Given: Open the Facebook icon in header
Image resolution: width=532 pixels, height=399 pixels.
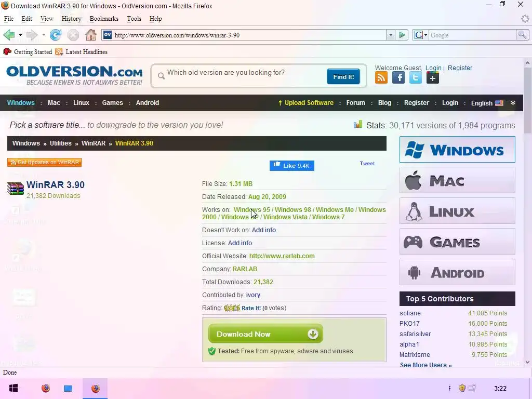Looking at the screenshot, I should coord(398,78).
